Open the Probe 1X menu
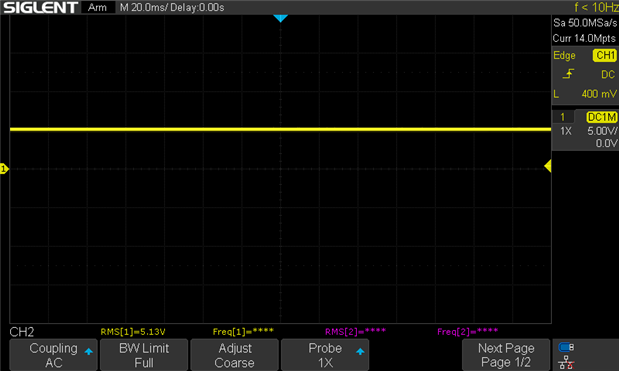 click(325, 355)
